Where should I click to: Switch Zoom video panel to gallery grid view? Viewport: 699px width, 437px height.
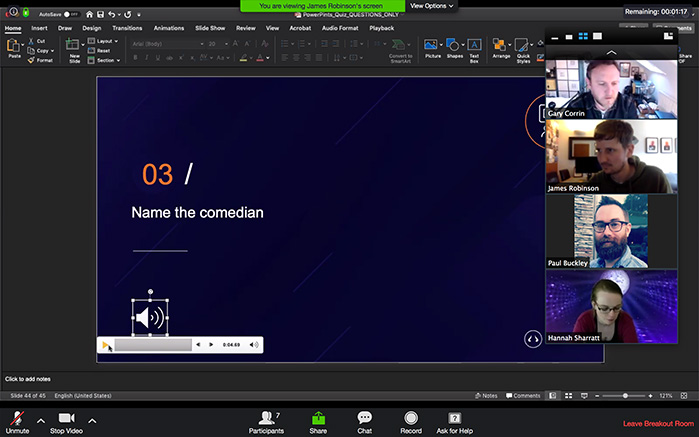coord(583,37)
